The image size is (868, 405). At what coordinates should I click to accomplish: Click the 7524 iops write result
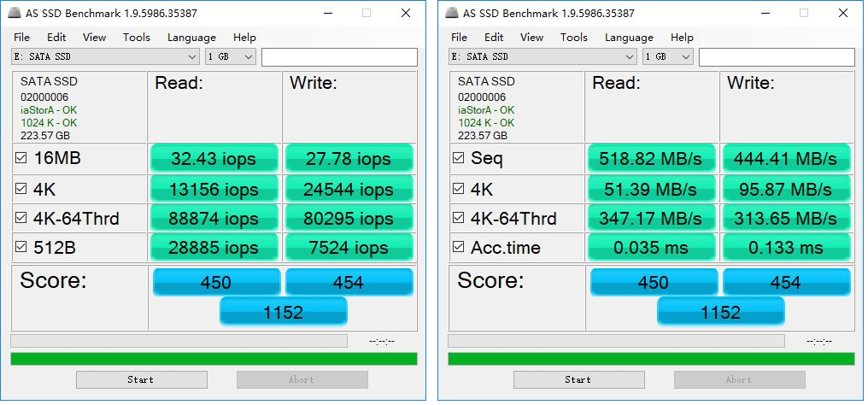click(x=349, y=247)
